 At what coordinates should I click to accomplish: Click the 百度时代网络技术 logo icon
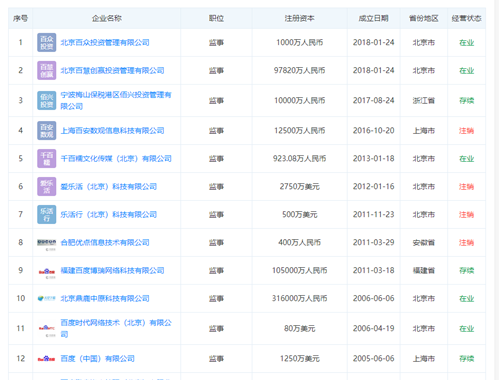point(47,330)
